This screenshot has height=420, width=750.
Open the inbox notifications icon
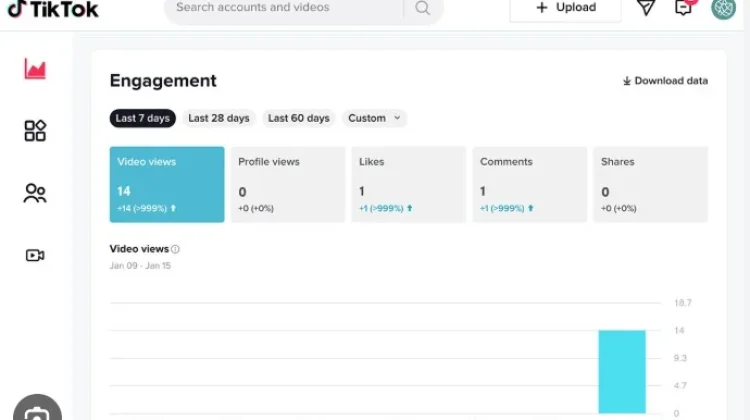pyautogui.click(x=684, y=7)
